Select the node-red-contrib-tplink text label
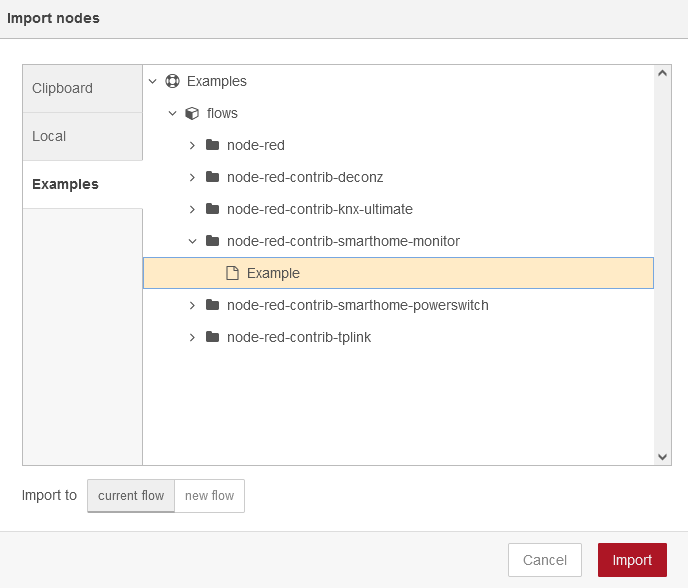Image resolution: width=688 pixels, height=588 pixels. coord(299,337)
